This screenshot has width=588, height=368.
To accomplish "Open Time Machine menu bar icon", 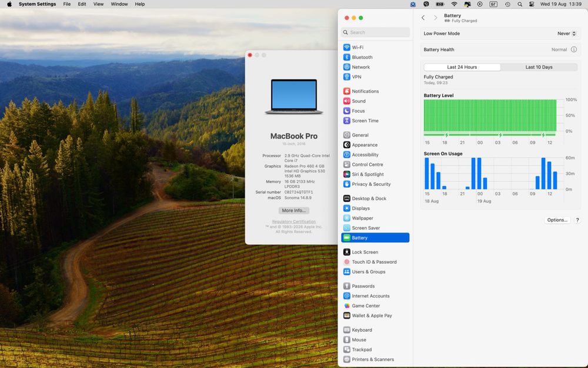I will (x=507, y=4).
